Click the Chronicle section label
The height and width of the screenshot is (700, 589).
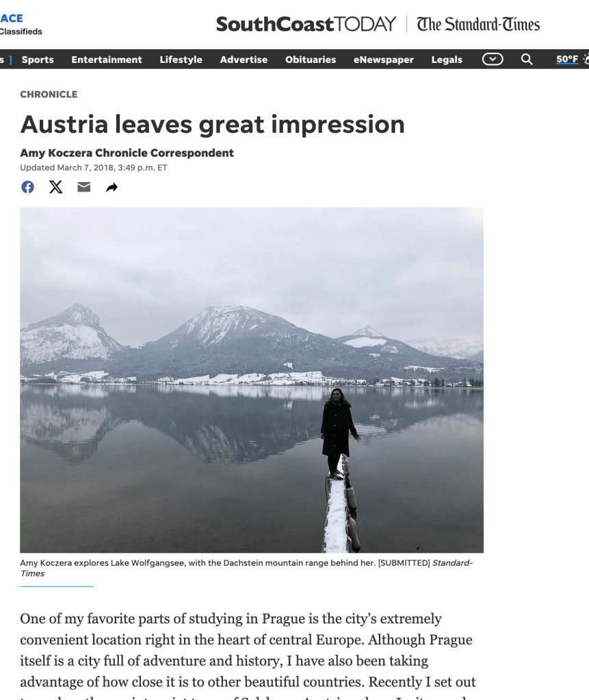point(49,94)
